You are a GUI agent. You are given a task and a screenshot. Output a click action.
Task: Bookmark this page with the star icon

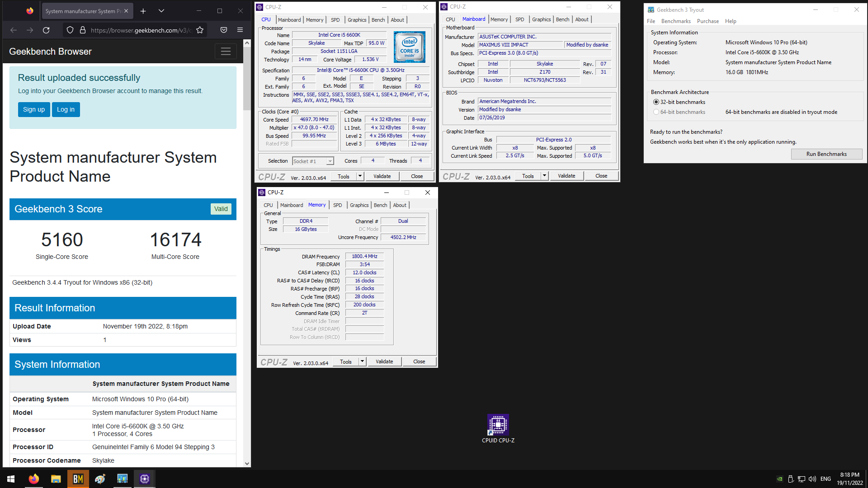click(200, 30)
